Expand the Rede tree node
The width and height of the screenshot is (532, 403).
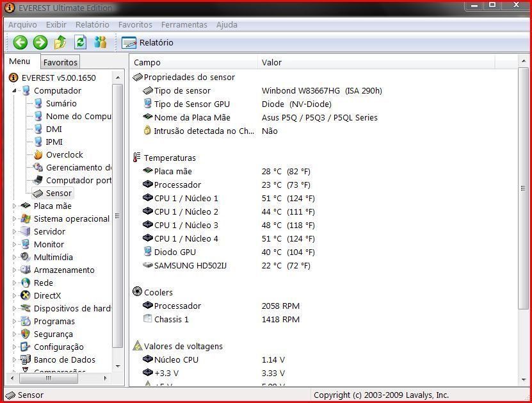[14, 283]
